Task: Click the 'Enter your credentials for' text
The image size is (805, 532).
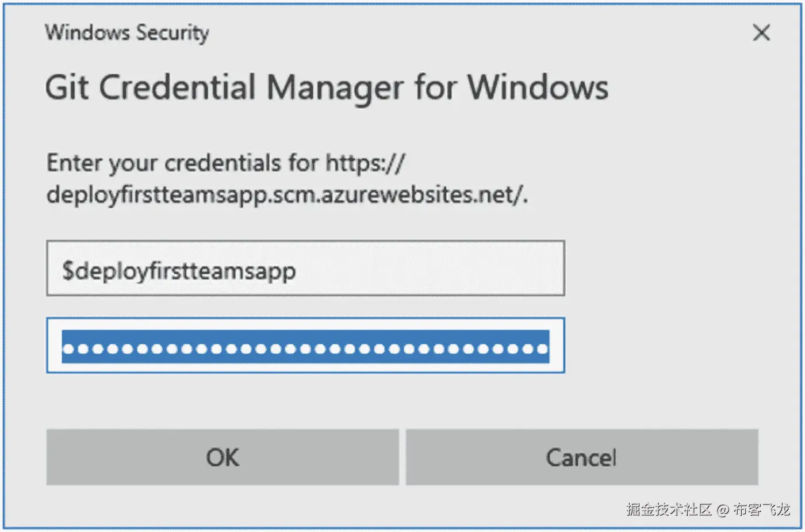Action: point(182,163)
